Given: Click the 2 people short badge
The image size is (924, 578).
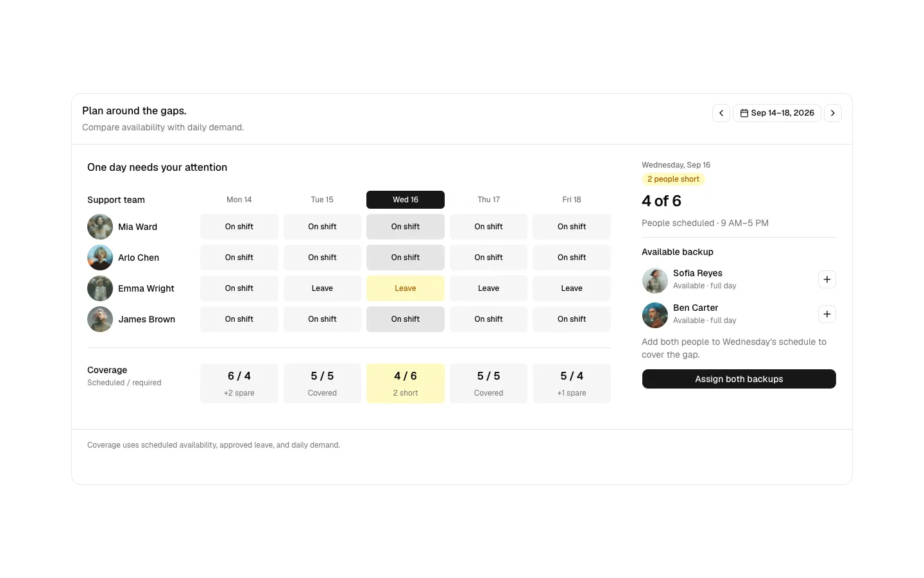Looking at the screenshot, I should (x=673, y=179).
